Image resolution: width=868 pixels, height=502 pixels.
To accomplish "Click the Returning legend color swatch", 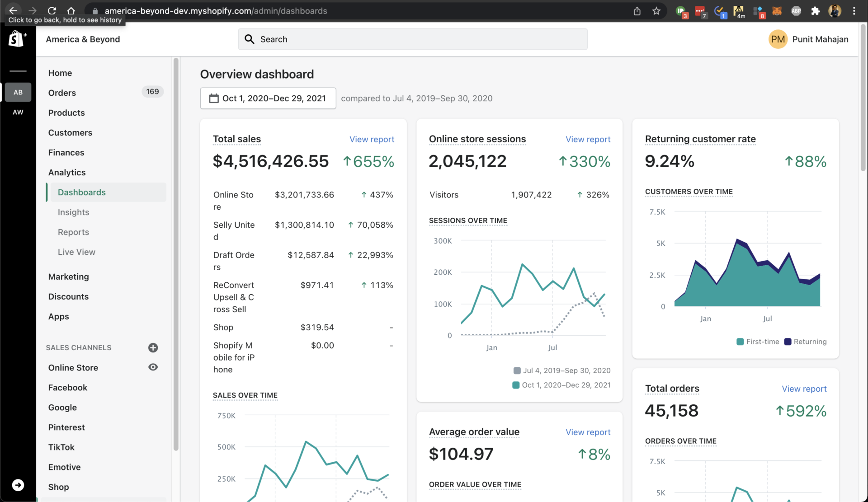I will [788, 342].
